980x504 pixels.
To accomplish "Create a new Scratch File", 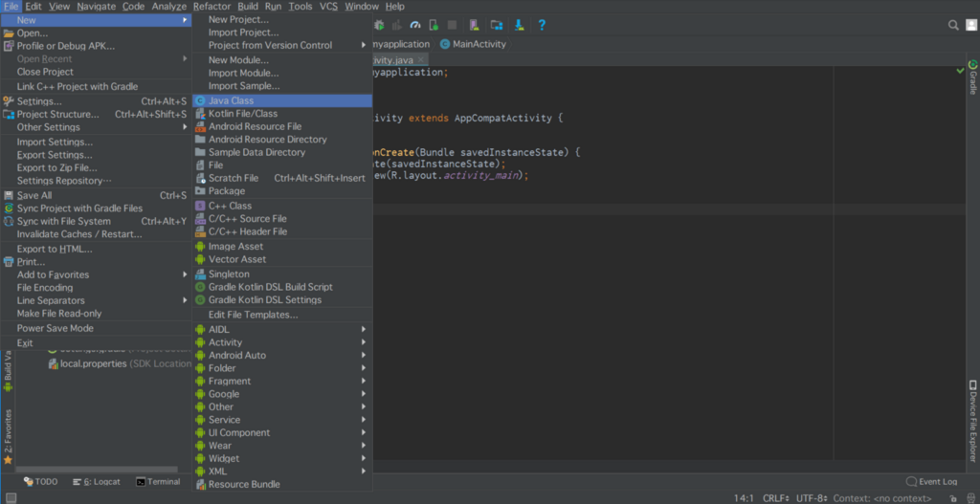I will (282, 178).
